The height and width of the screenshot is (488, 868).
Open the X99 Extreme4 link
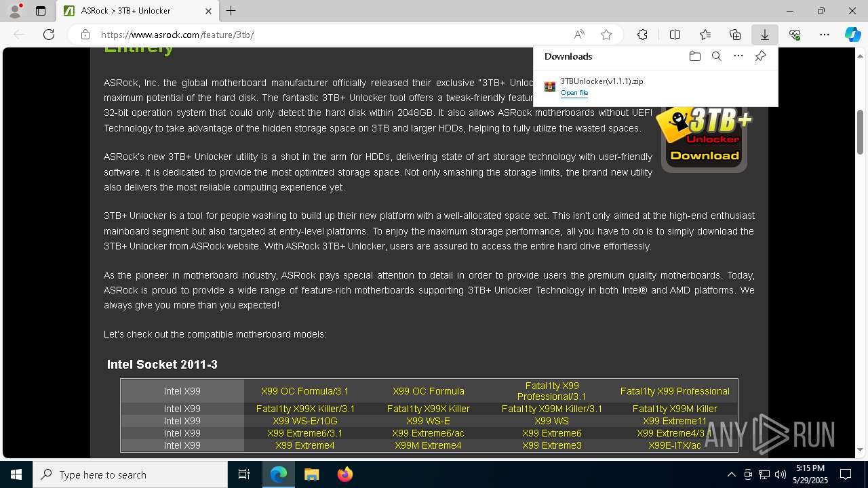pyautogui.click(x=305, y=445)
